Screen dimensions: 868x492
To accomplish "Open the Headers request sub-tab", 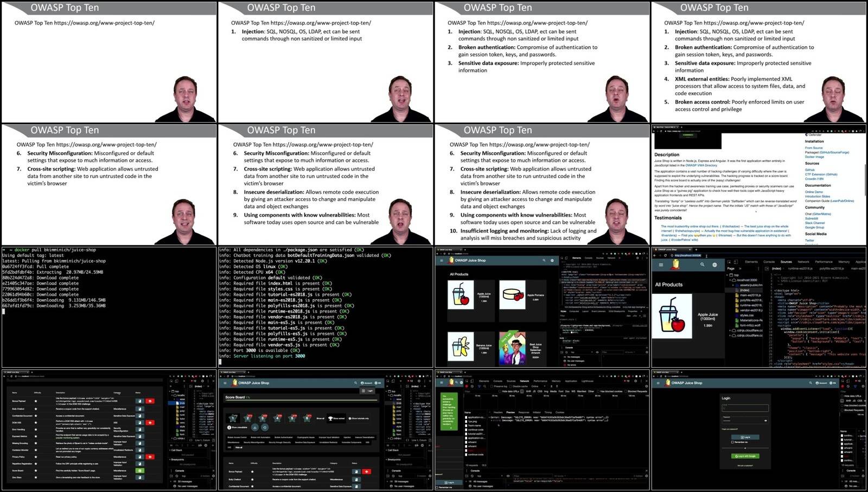I will (498, 412).
